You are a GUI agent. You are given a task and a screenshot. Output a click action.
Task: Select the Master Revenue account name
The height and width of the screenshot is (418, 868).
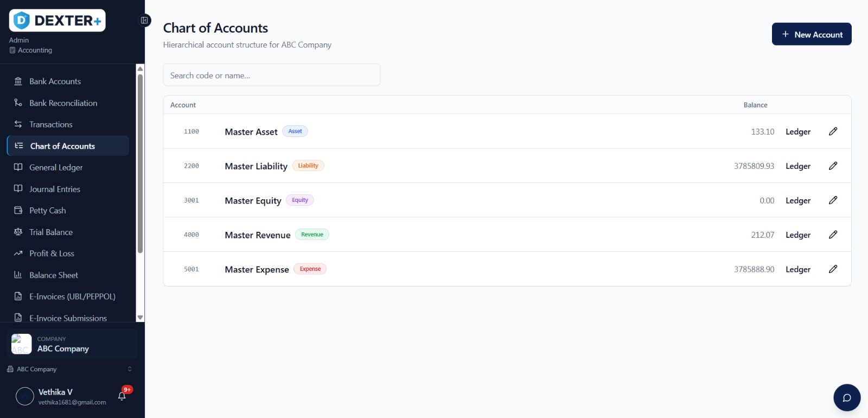coord(258,235)
